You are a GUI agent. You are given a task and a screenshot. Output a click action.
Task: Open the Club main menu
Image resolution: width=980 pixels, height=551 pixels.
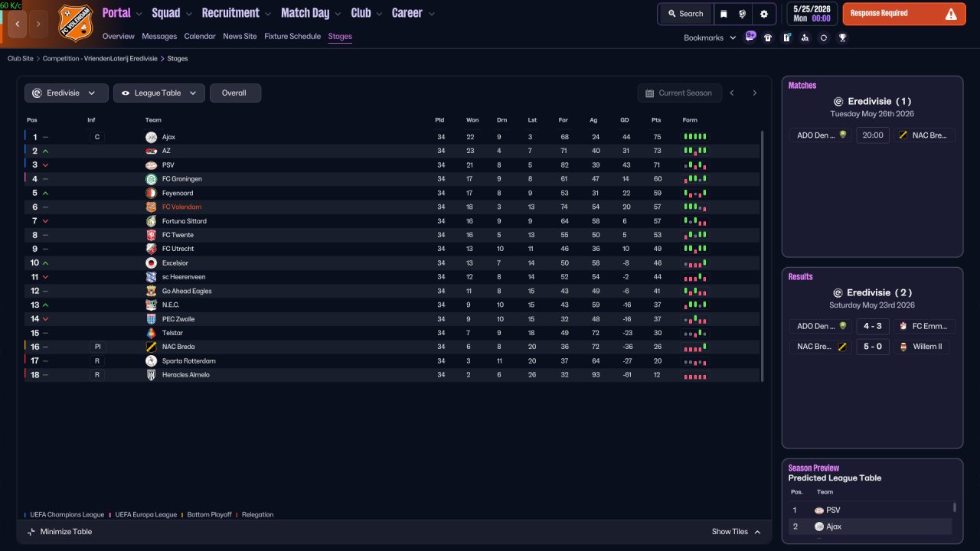tap(367, 13)
